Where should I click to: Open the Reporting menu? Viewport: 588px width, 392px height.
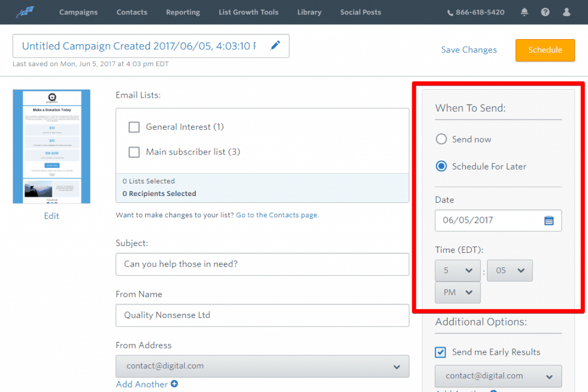pyautogui.click(x=183, y=12)
